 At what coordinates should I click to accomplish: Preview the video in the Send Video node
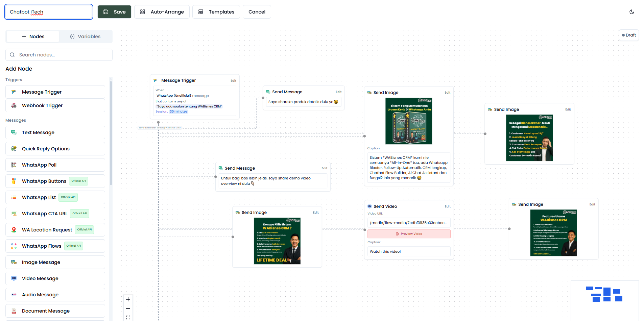pyautogui.click(x=409, y=234)
